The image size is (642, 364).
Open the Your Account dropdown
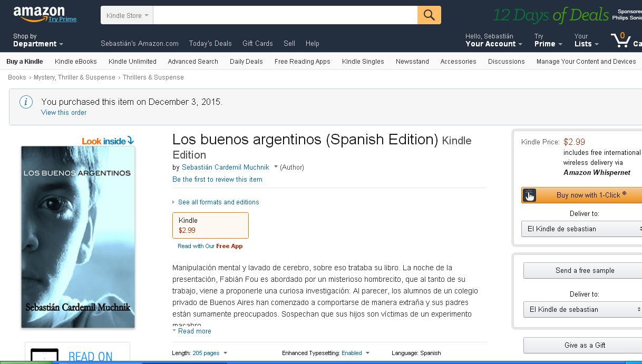tap(493, 40)
